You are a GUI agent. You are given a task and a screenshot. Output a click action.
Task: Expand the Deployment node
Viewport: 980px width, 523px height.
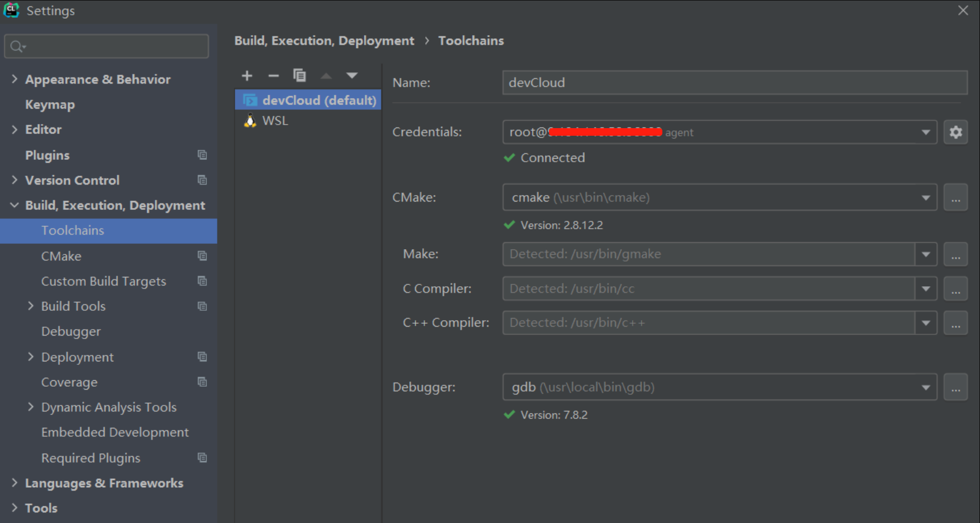(31, 357)
